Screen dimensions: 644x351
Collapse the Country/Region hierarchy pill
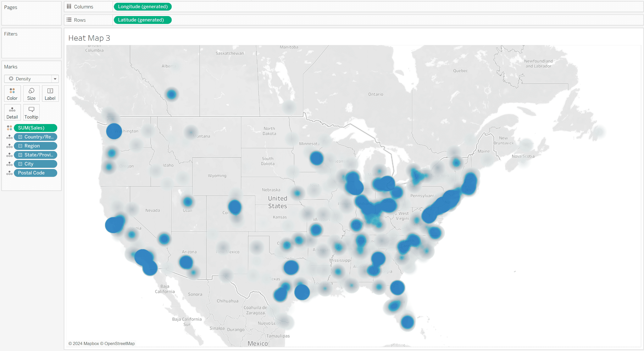point(20,137)
